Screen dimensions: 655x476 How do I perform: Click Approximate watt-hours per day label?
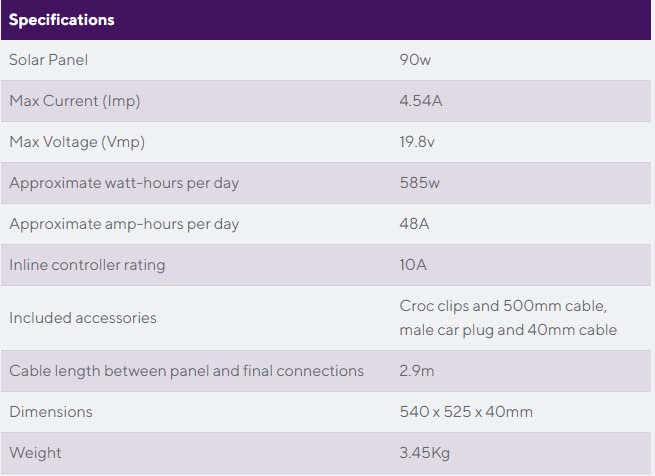(124, 183)
